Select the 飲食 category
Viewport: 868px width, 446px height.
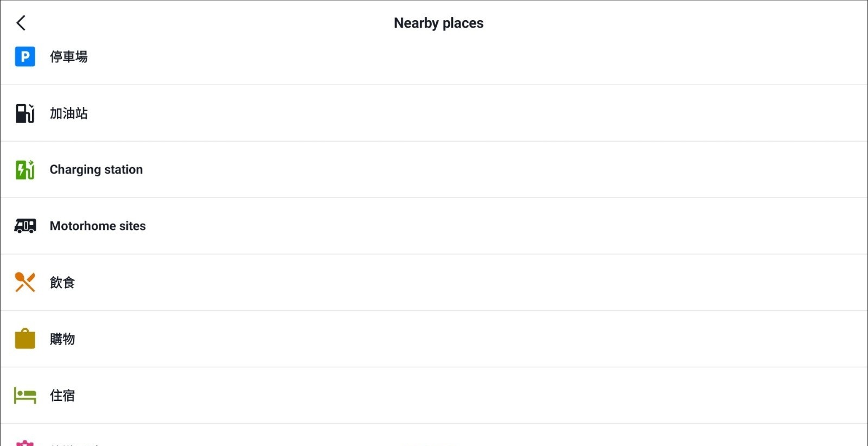click(62, 283)
